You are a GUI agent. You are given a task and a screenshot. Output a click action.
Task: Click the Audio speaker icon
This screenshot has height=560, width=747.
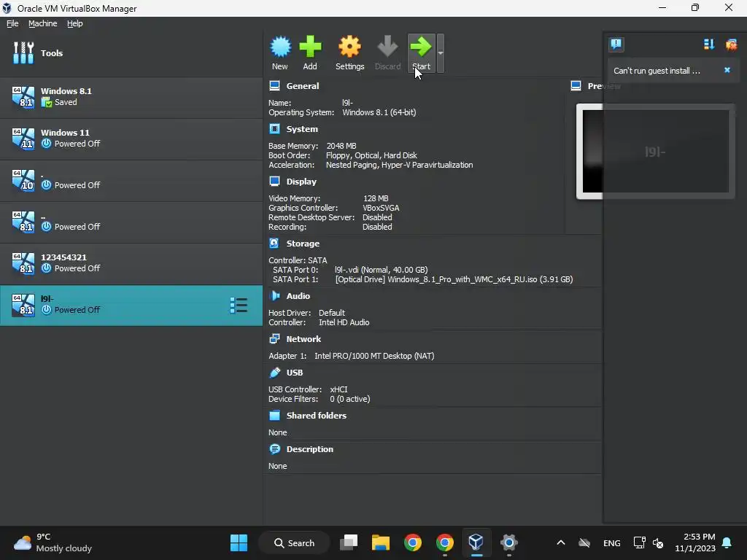point(274,296)
